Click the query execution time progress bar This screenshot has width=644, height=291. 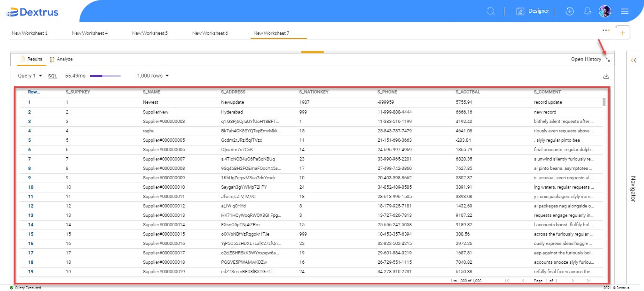pyautogui.click(x=105, y=76)
